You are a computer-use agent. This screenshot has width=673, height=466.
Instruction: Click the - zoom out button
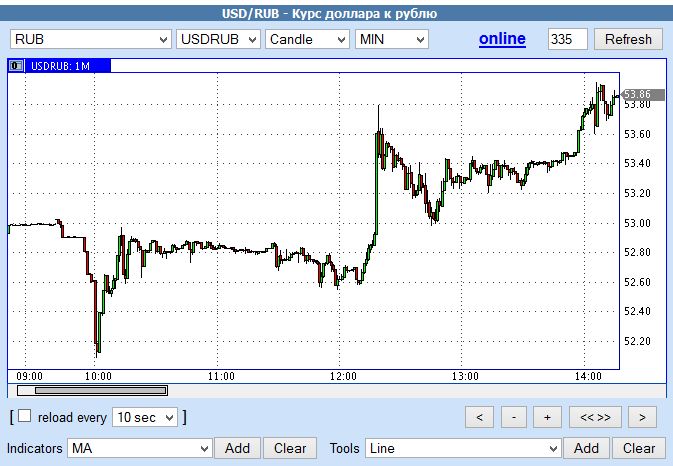coord(514,417)
